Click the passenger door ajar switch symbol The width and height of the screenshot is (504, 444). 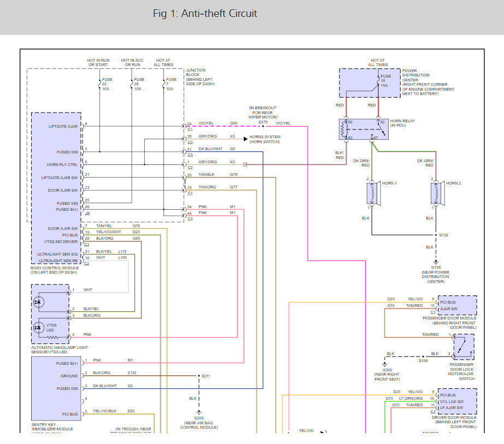tap(464, 347)
